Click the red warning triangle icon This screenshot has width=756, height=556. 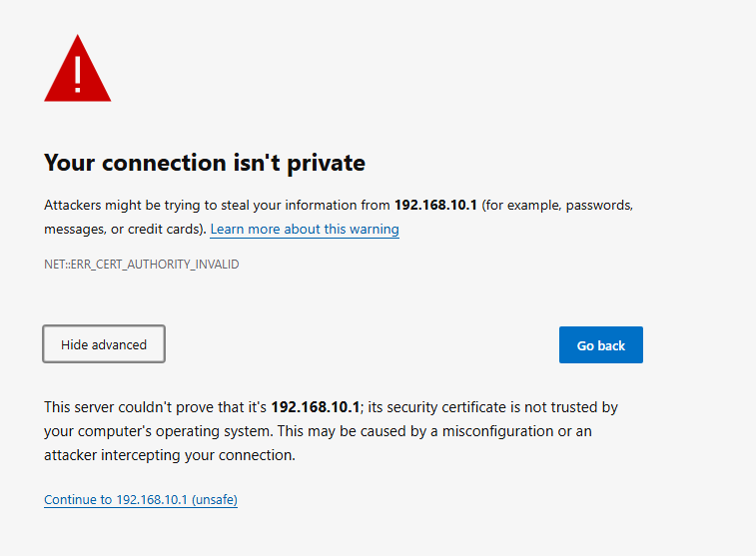[x=77, y=69]
